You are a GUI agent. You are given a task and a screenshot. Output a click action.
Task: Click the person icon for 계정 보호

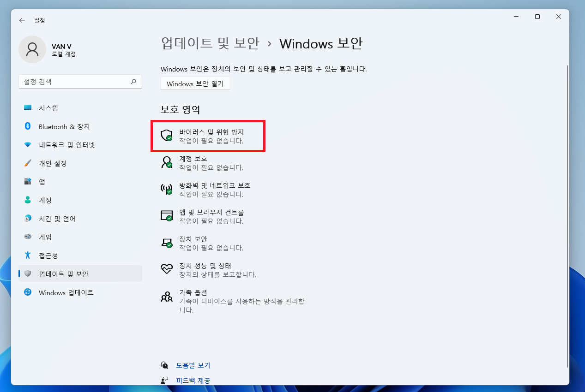tap(166, 162)
